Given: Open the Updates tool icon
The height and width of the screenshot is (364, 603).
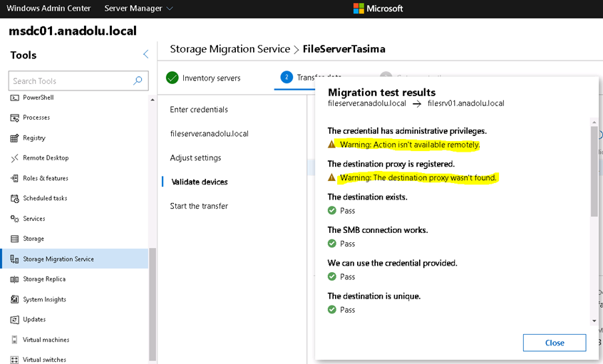Looking at the screenshot, I should click(15, 319).
